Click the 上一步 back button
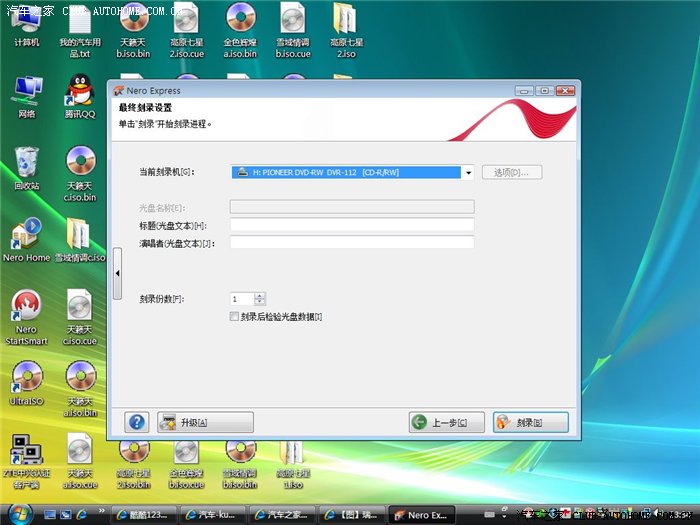The height and width of the screenshot is (525, 700). click(x=447, y=422)
